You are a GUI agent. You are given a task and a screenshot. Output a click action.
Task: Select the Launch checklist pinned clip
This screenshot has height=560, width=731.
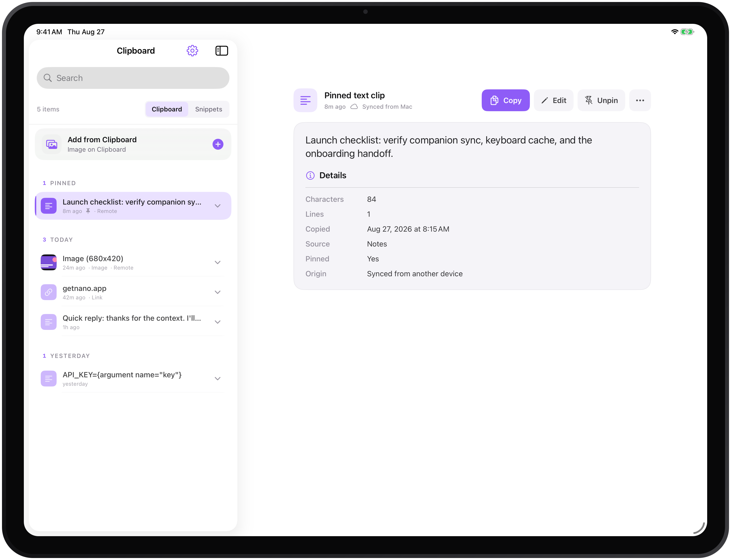[133, 206]
